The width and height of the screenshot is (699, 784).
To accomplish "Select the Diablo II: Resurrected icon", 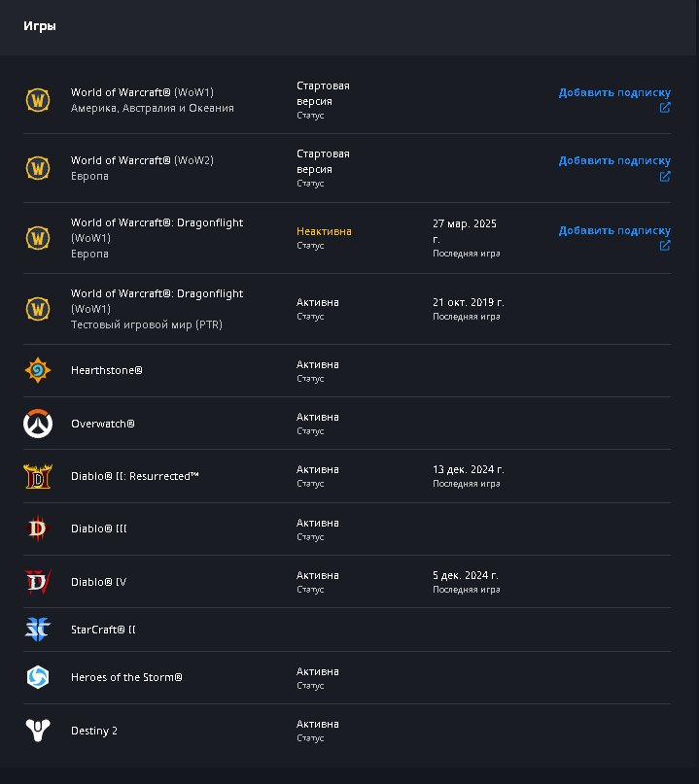I will pyautogui.click(x=38, y=476).
